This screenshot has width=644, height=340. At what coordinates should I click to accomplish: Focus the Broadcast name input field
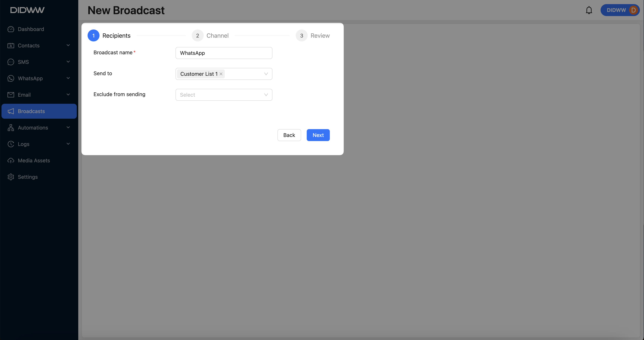223,53
